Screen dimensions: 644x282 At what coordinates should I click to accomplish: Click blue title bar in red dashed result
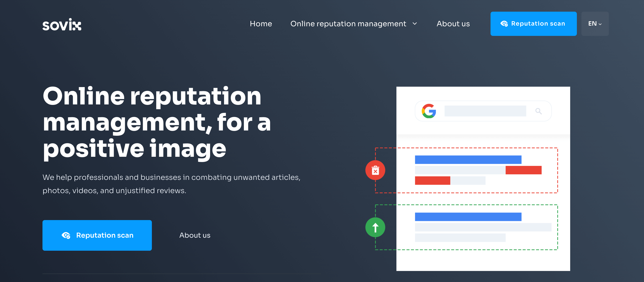468,160
